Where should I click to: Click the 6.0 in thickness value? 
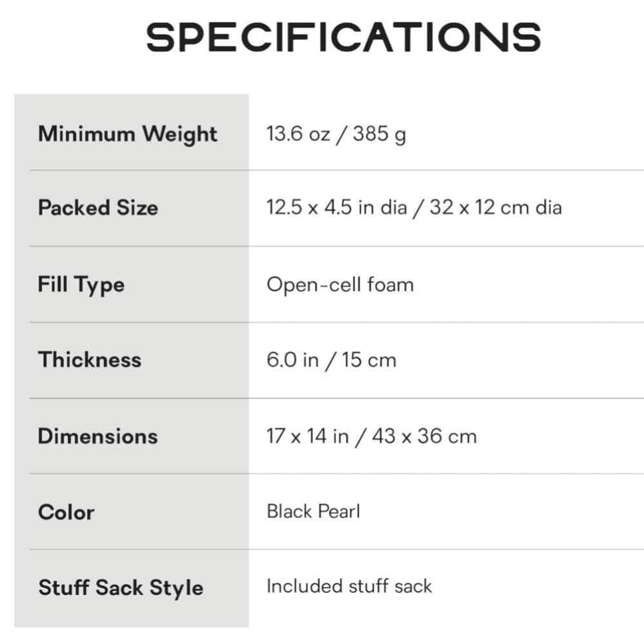tap(292, 359)
